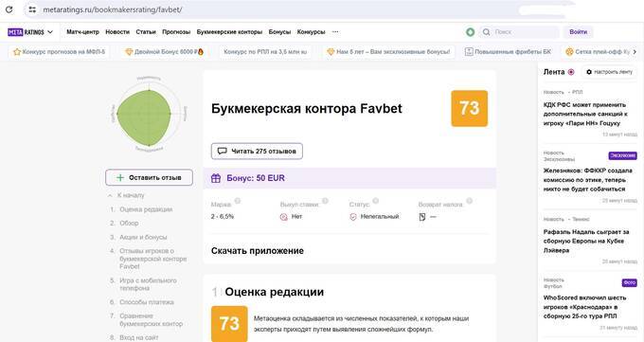Jump to Оценка редакции in contents

146,209
